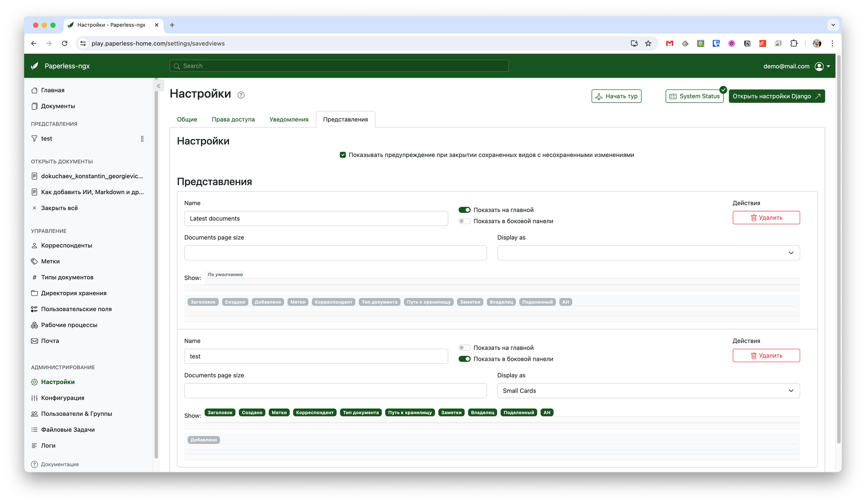Open Почта mail item in sidebar

(50, 341)
